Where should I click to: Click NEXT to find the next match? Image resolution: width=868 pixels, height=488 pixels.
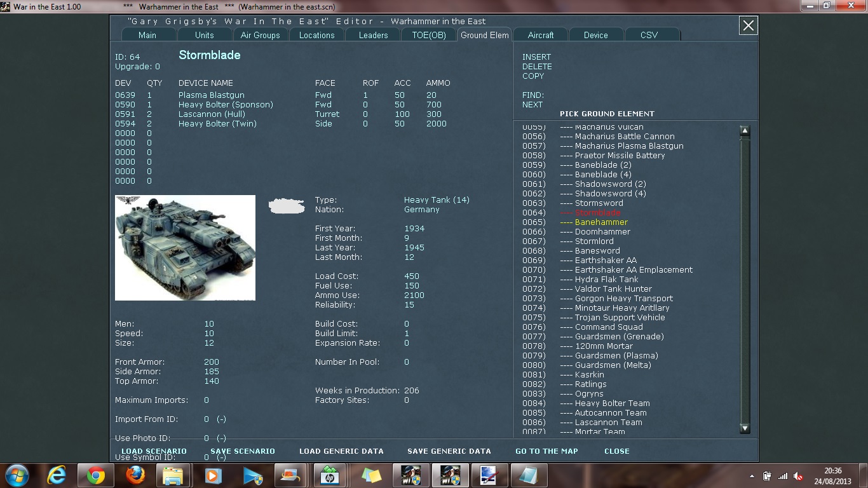click(532, 105)
